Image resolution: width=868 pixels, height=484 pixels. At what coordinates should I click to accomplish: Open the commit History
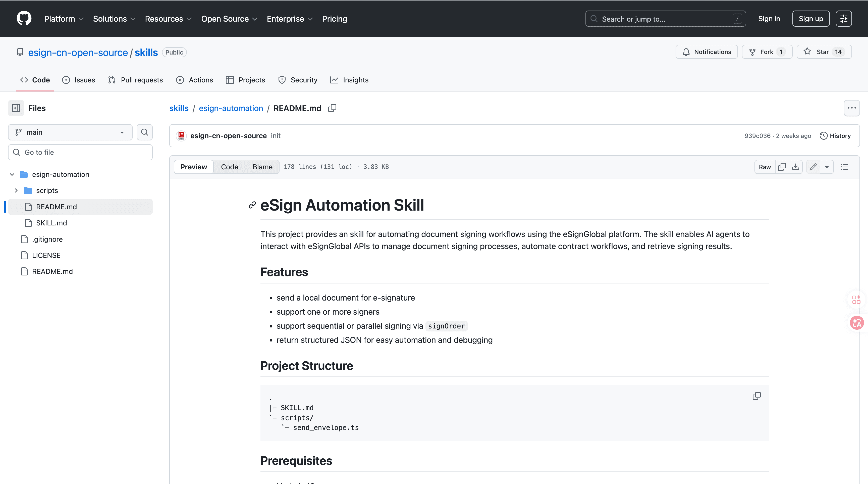[x=835, y=135]
